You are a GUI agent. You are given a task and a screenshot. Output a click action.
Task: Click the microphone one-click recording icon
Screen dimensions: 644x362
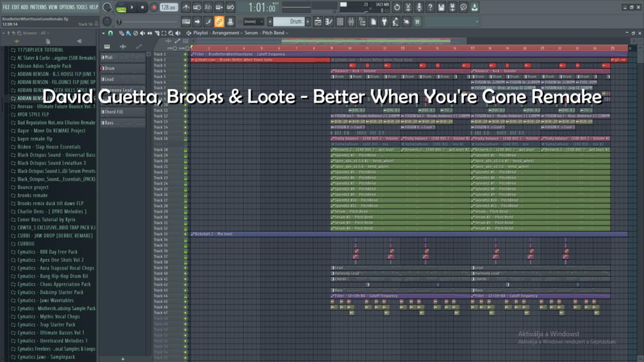point(419,7)
